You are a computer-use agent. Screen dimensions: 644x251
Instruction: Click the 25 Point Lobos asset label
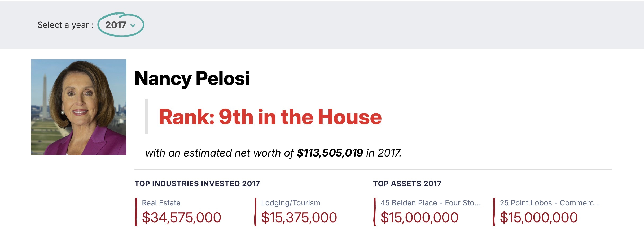click(550, 203)
